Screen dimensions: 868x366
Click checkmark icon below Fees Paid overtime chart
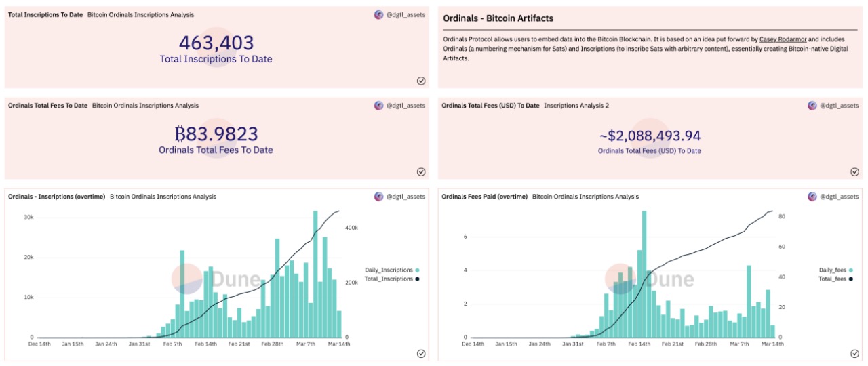[854, 353]
